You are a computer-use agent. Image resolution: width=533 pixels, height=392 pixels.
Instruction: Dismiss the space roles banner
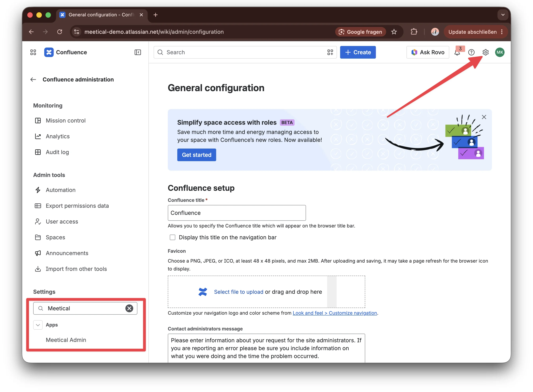pos(484,117)
